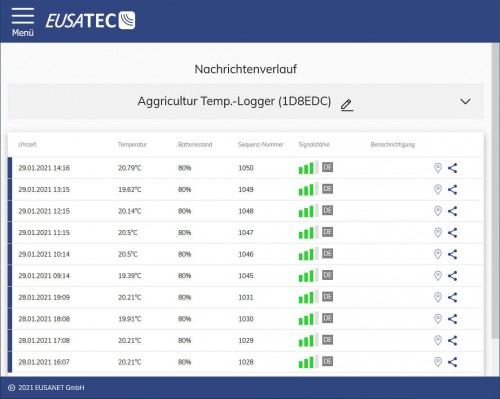Screen dimensions: 500x399
Task: Share the 28.01.2021 19:09 entry
Action: (x=452, y=297)
